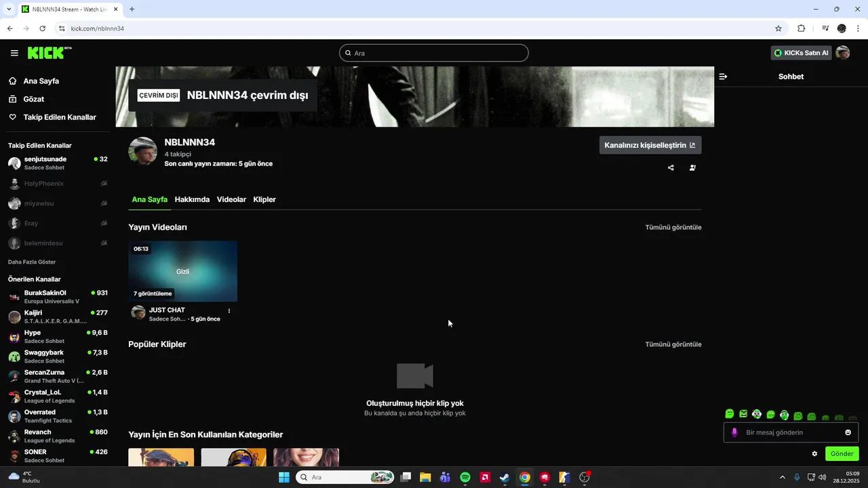Click Tümünü görüntüle for Yayın Videoları

point(673,227)
